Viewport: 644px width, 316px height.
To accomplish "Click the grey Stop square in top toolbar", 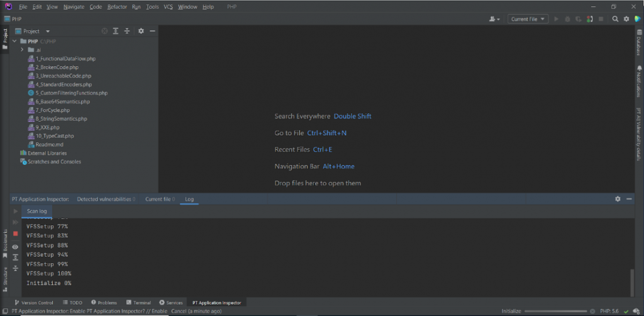I will click(x=601, y=19).
